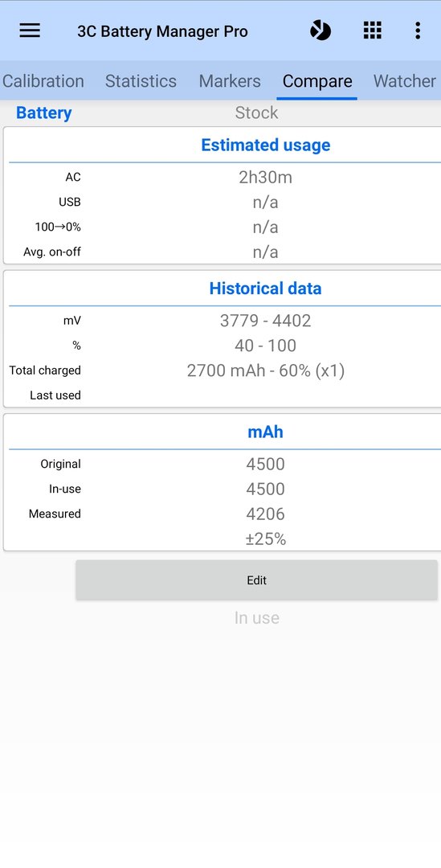Tap the mAh section header
The height and width of the screenshot is (868, 441).
[266, 432]
